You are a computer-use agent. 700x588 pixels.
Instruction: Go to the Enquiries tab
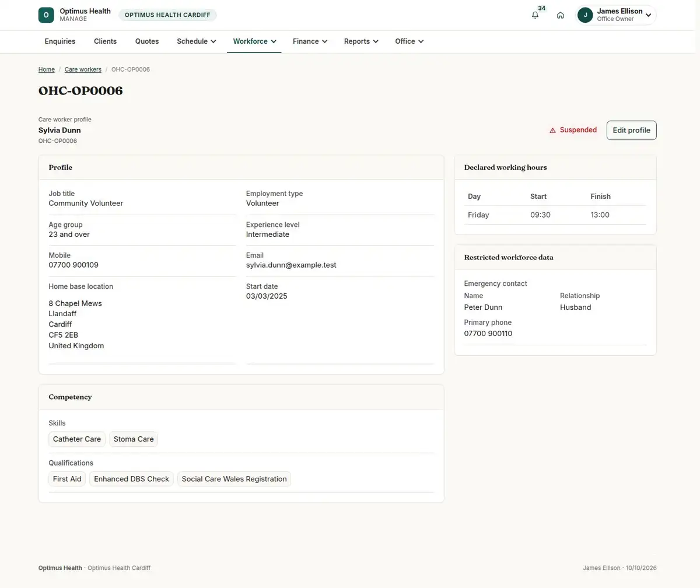pos(60,41)
